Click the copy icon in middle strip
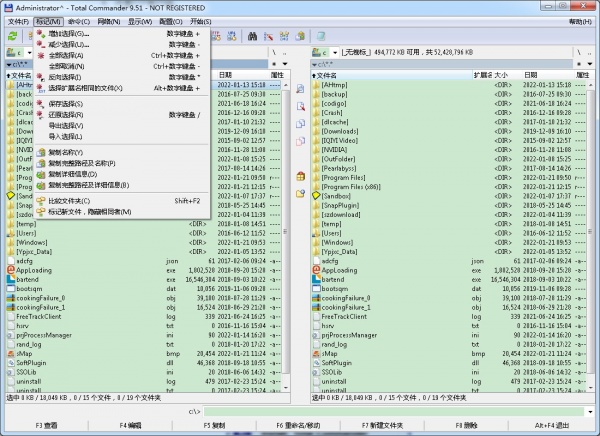600x436 pixels. [301, 123]
